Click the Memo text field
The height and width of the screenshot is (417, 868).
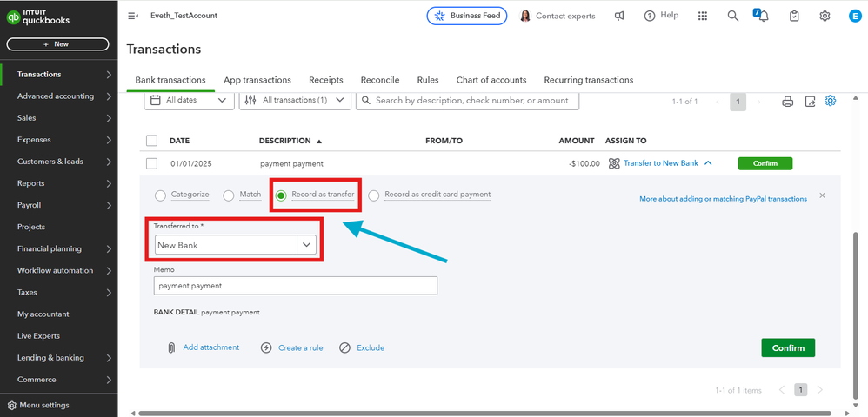(296, 286)
